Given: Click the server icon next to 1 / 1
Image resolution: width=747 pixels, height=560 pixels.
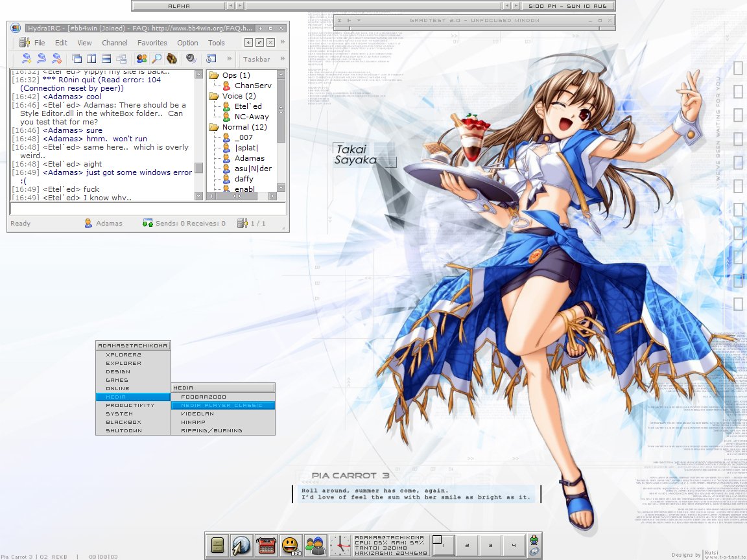Looking at the screenshot, I should (x=243, y=223).
